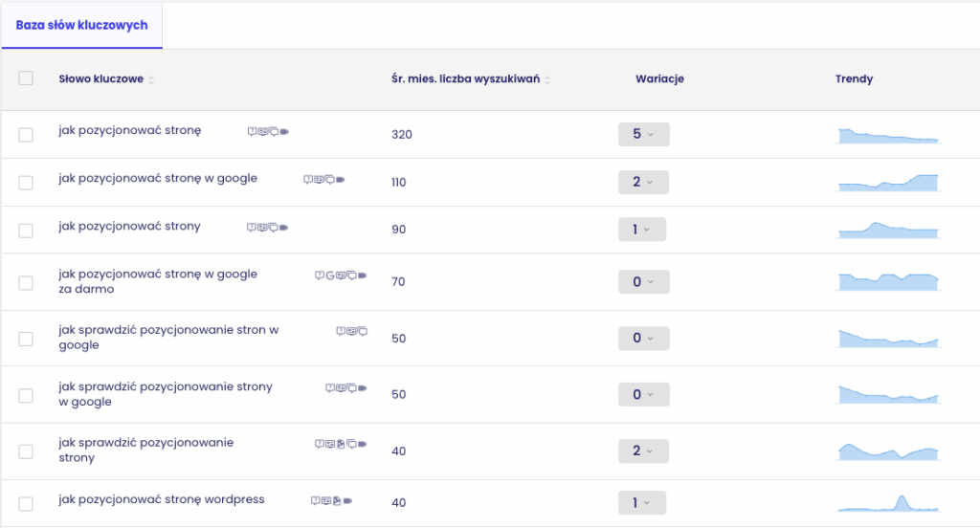The height and width of the screenshot is (528, 980).
Task: Open variations dropdown for 'jak pozycjonować strony'
Action: (641, 230)
